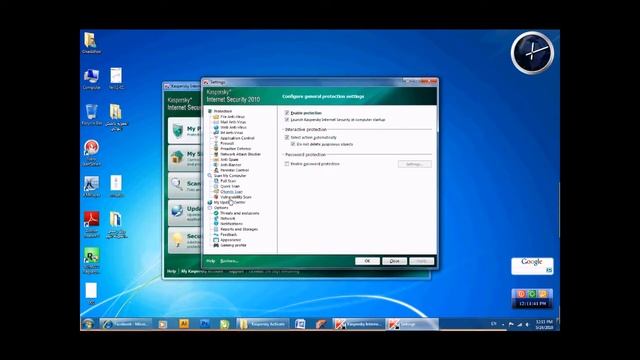This screenshot has height=360, width=640.
Task: Select Full Scan in the tree
Action: click(x=228, y=181)
